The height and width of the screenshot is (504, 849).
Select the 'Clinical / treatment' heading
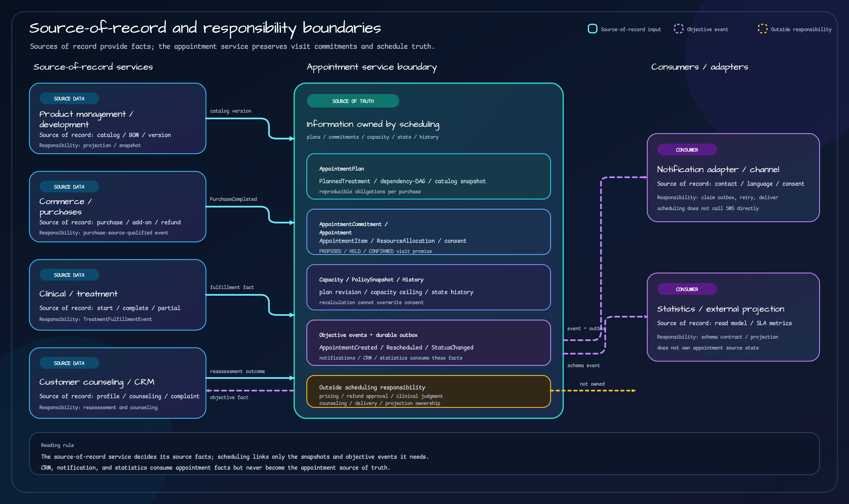click(x=78, y=294)
